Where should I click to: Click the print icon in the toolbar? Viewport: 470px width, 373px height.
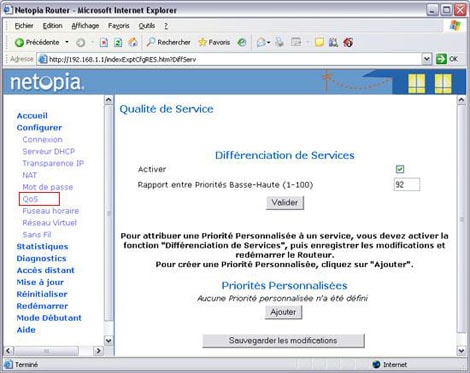(x=280, y=42)
